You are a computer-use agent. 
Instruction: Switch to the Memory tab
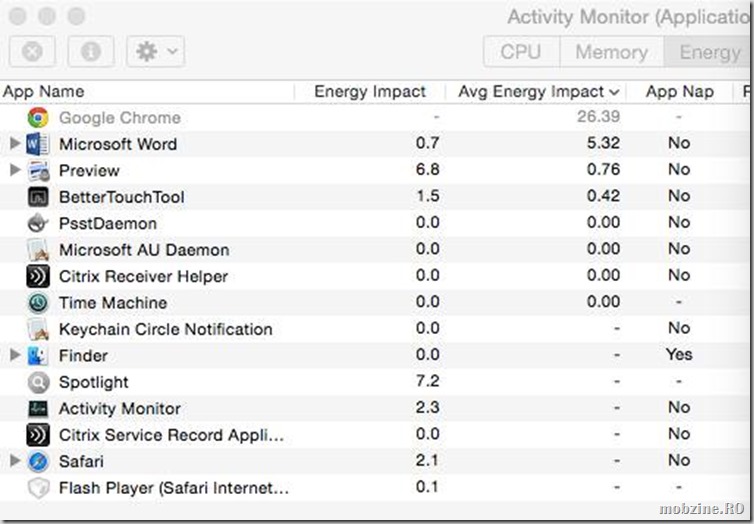(612, 51)
